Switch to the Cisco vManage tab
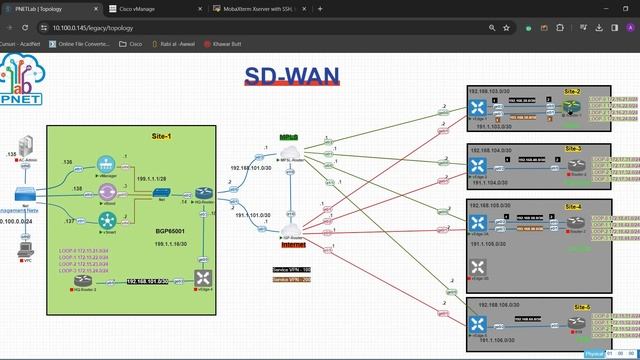This screenshot has width=640, height=360. click(x=156, y=9)
